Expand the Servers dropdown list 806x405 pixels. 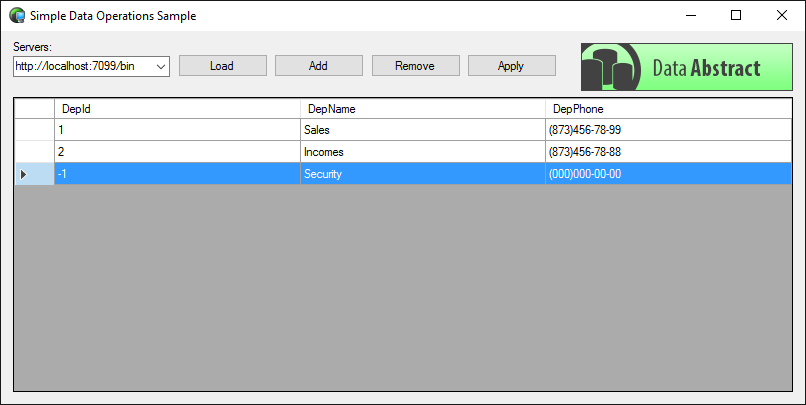pyautogui.click(x=161, y=67)
